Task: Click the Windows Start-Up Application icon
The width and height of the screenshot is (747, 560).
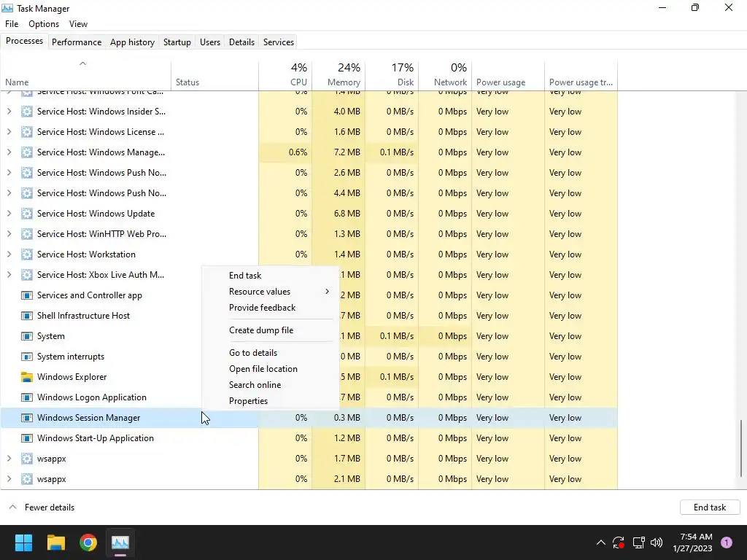Action: (x=27, y=438)
